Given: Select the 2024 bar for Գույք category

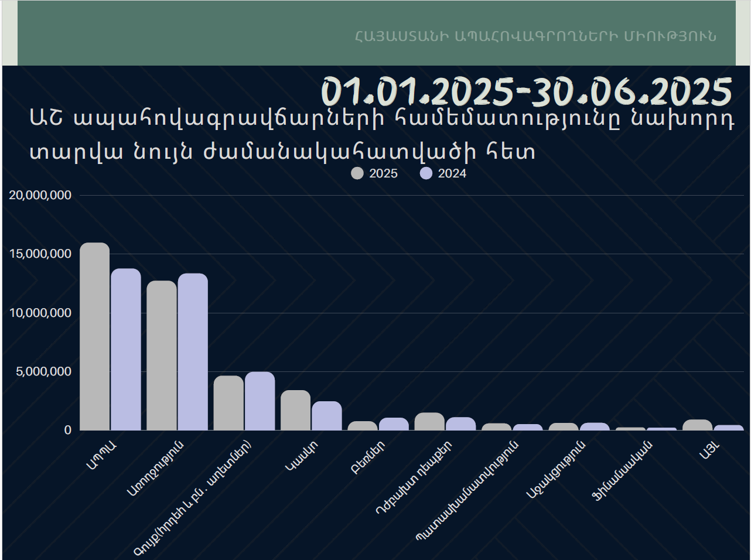Looking at the screenshot, I should [260, 401].
